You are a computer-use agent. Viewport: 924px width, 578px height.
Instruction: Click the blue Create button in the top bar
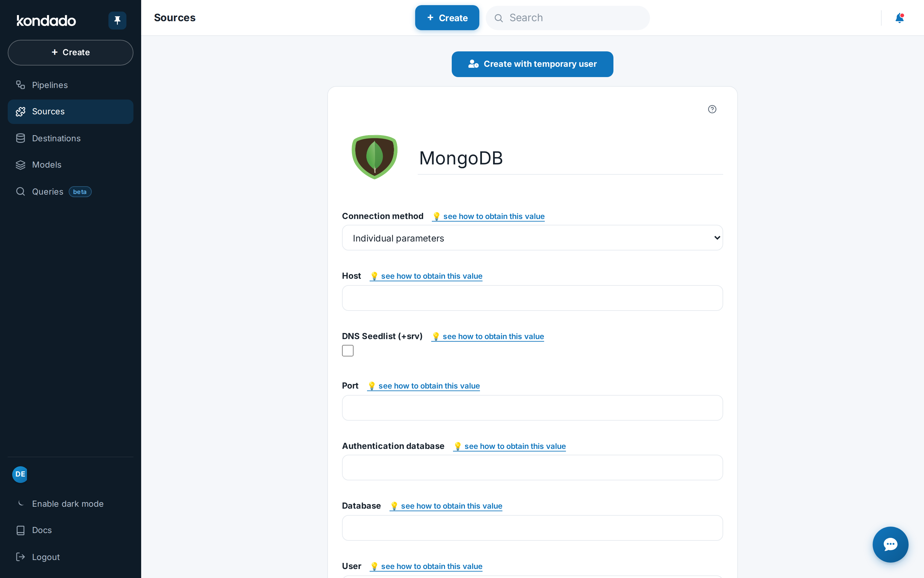point(447,18)
